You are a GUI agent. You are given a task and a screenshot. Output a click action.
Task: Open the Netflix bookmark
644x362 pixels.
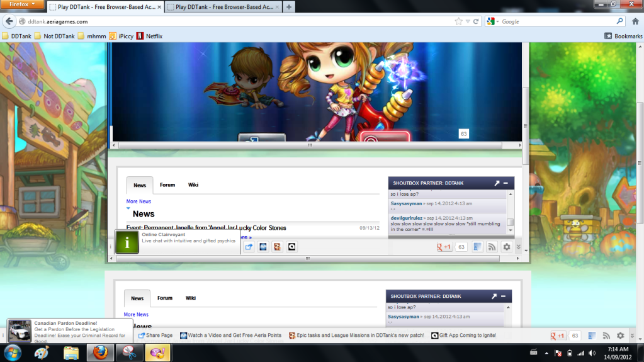[149, 36]
